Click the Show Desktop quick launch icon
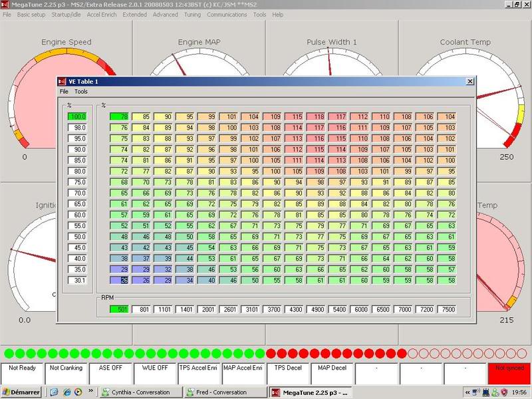 tap(54, 392)
